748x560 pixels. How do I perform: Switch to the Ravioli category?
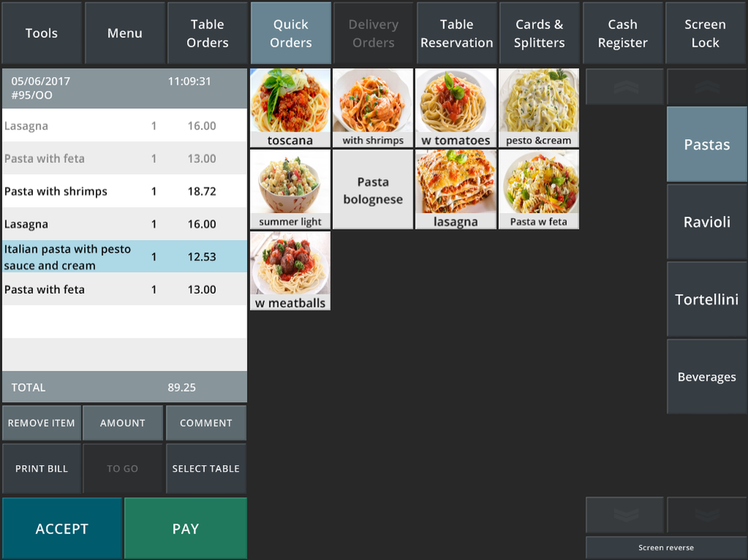click(707, 222)
